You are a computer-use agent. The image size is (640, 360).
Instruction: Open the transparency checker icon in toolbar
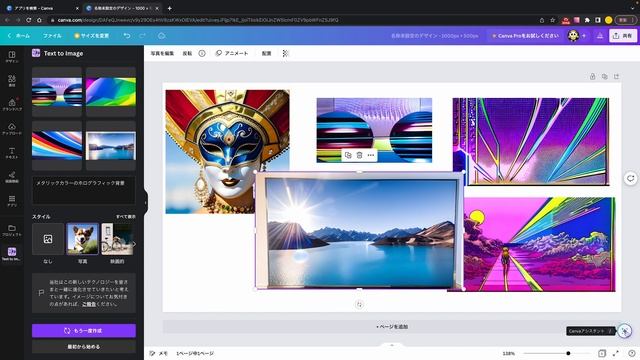tap(285, 53)
